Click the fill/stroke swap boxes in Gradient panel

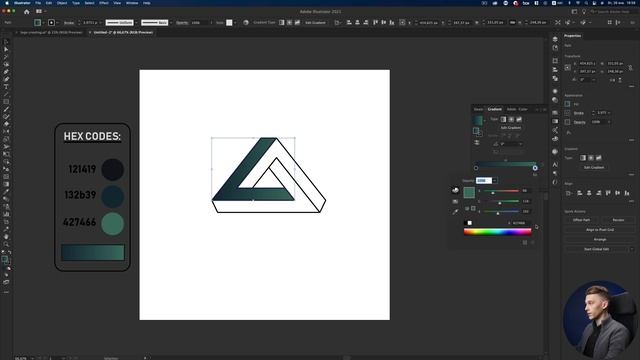tap(477, 131)
